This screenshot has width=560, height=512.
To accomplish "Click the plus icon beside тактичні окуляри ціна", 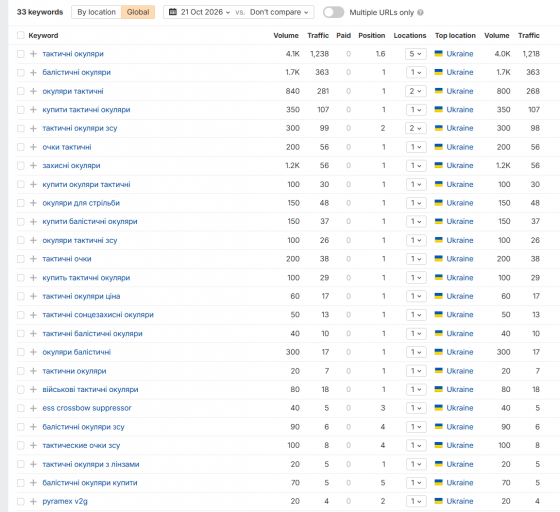I will pos(33,296).
